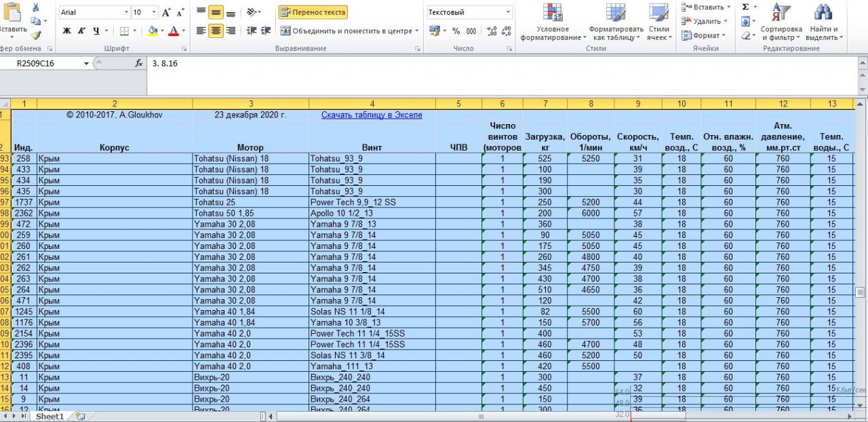
Task: Open the Текстовый number format dropdown
Action: tap(509, 12)
